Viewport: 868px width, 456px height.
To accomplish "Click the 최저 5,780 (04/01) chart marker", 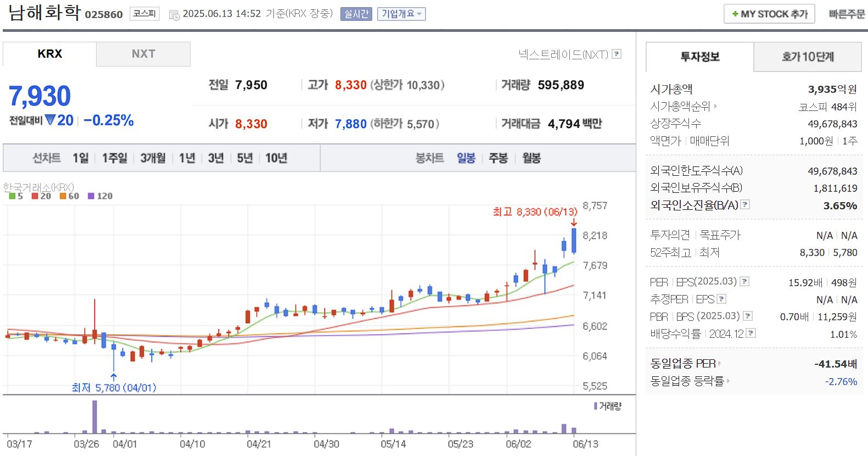I will tap(114, 387).
